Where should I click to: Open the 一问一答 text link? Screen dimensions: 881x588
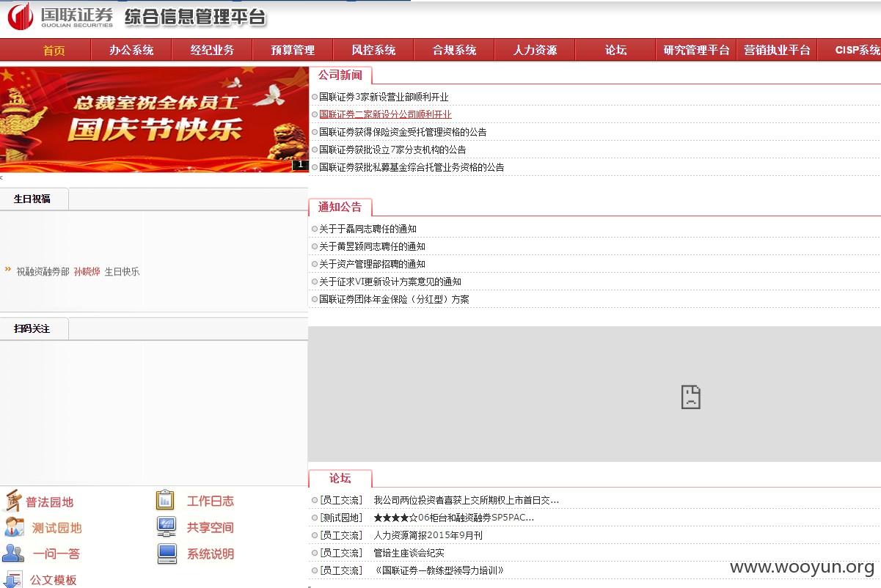tap(56, 554)
